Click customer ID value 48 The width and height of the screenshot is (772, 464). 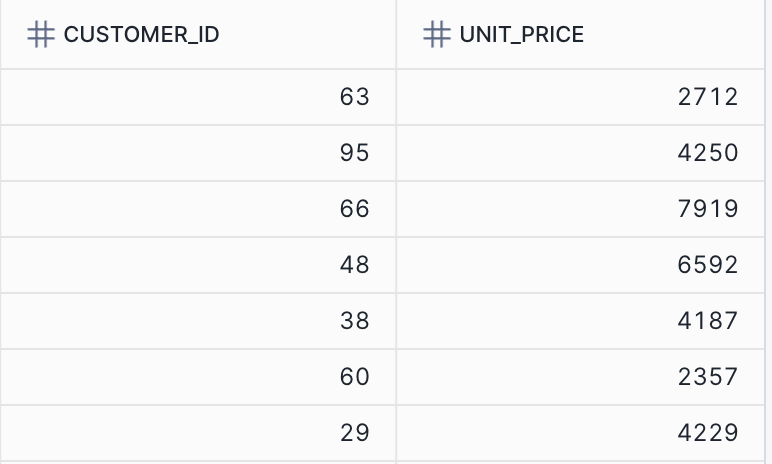click(354, 265)
